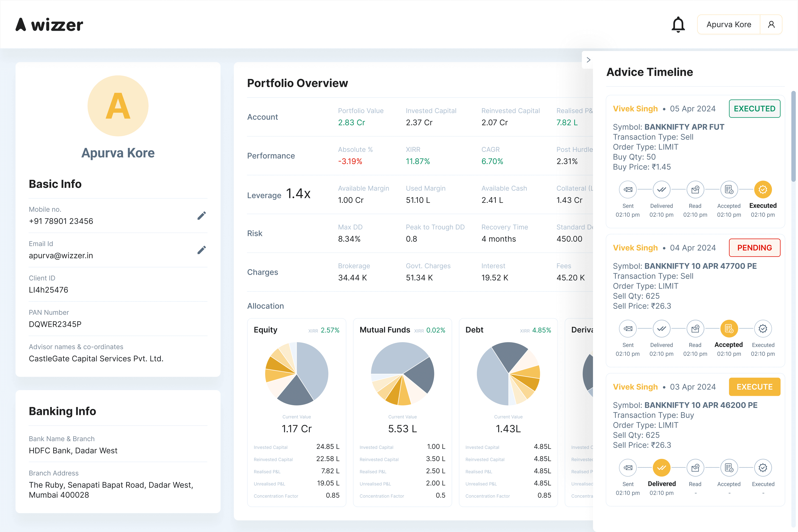This screenshot has height=532, width=798.
Task: Open the Apurva Kore account menu
Action: click(728, 25)
